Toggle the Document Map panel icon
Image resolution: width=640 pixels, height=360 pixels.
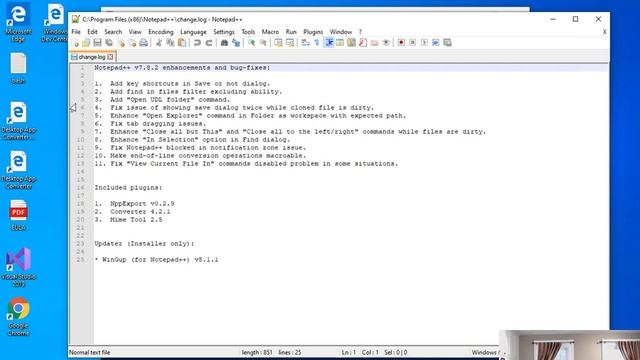(351, 42)
